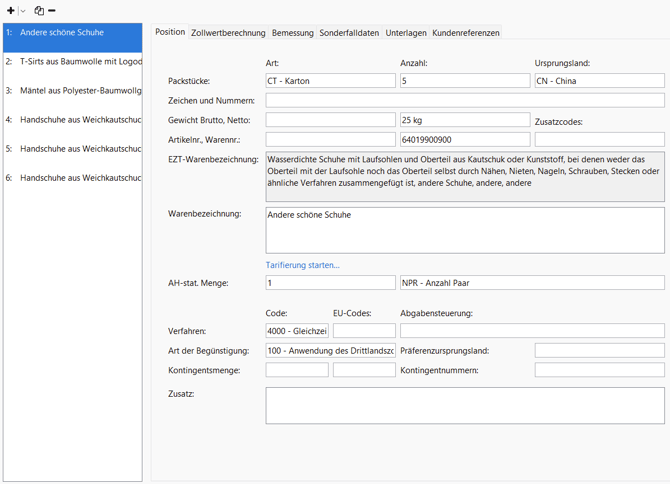Click the empty Artikelnr. field

tap(331, 140)
